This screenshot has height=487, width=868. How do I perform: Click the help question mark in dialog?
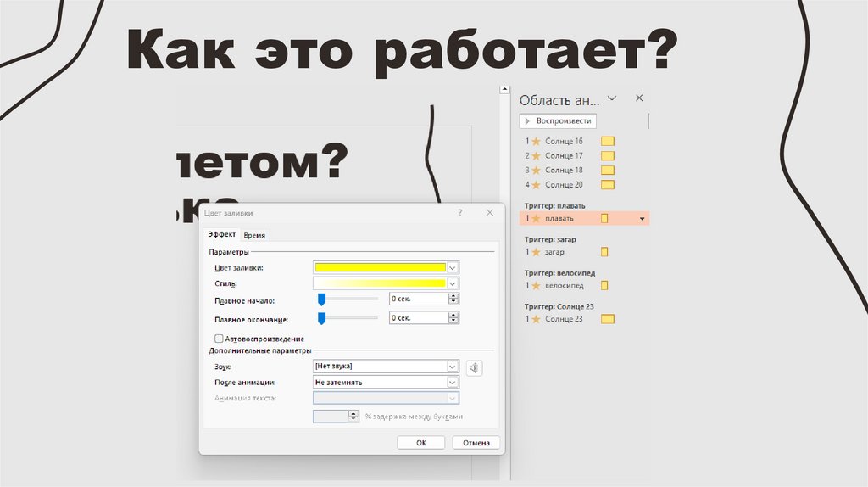click(x=460, y=213)
